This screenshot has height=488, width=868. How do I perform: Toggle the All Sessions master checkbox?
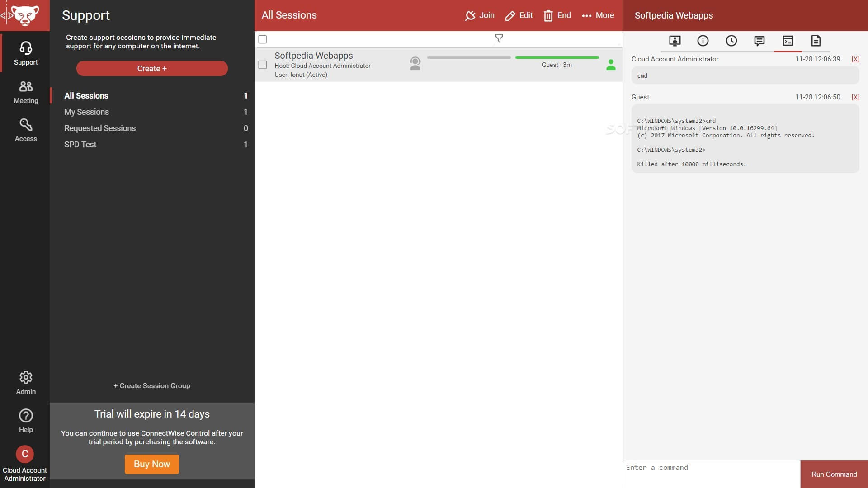tap(262, 39)
